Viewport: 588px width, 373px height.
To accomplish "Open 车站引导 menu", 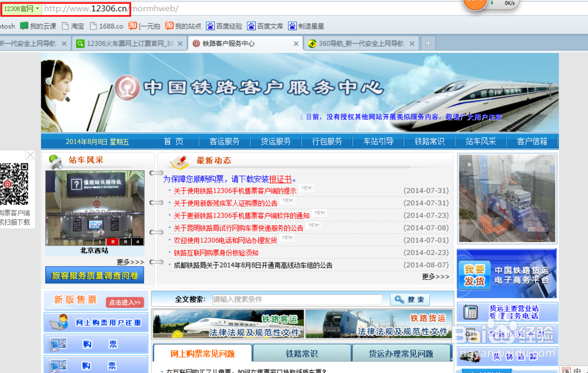I will click(x=378, y=142).
